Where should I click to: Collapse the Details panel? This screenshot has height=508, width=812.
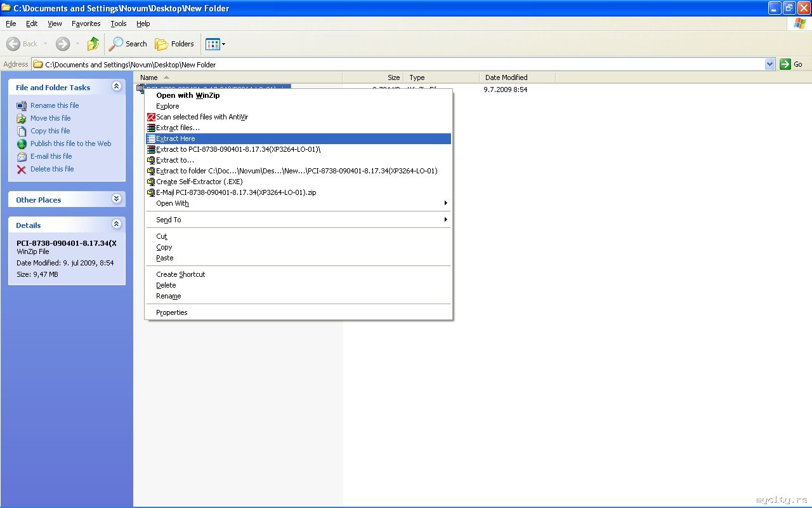[x=116, y=224]
